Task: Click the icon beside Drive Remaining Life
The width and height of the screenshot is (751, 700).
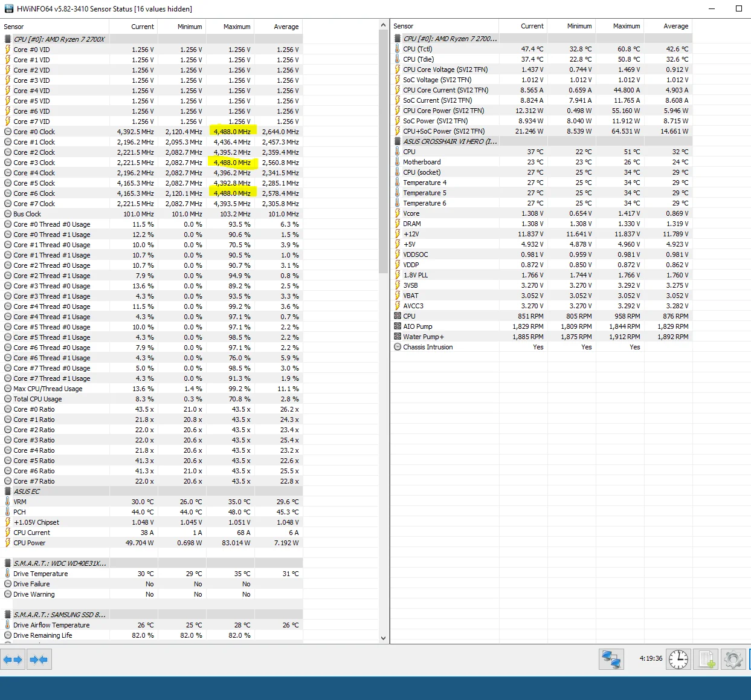Action: click(8, 635)
